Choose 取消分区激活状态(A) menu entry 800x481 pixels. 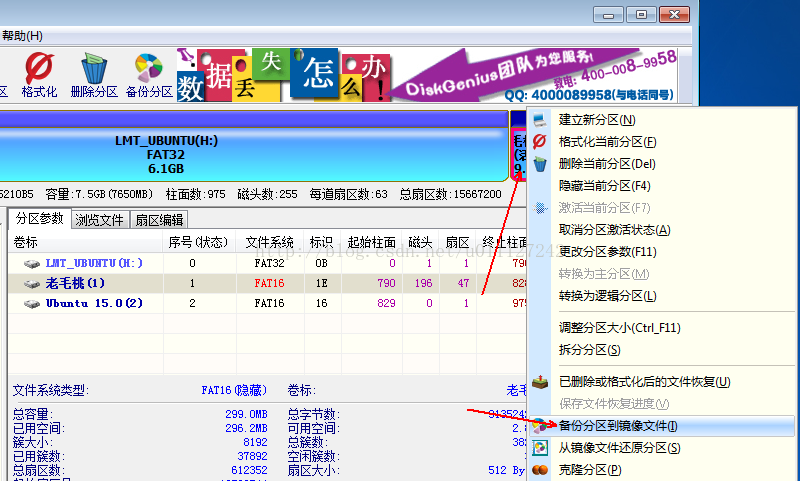662,230
